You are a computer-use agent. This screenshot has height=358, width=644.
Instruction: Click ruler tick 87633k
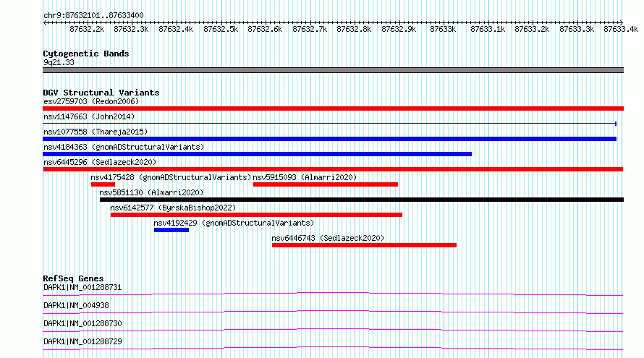pyautogui.click(x=443, y=29)
